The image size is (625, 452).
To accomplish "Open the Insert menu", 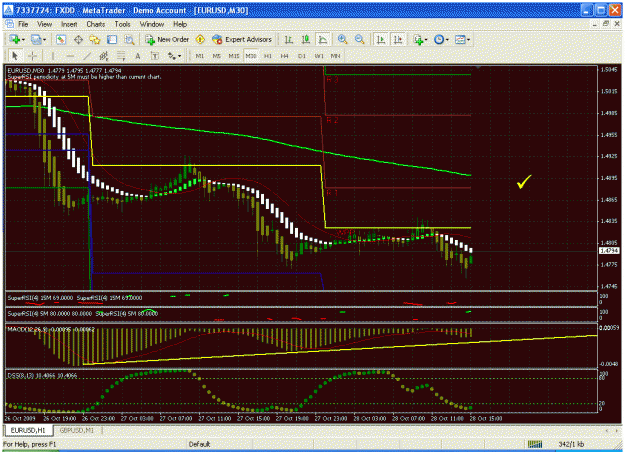I will [x=69, y=24].
